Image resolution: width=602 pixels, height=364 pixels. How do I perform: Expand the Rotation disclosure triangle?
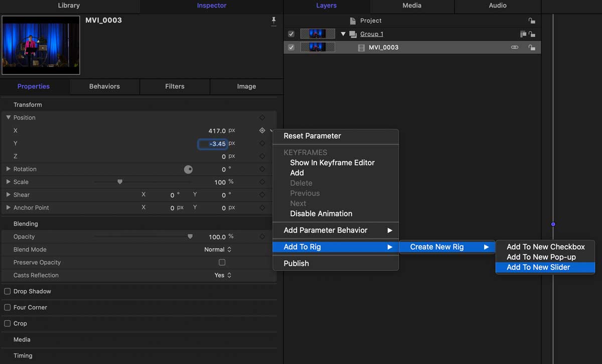point(8,169)
